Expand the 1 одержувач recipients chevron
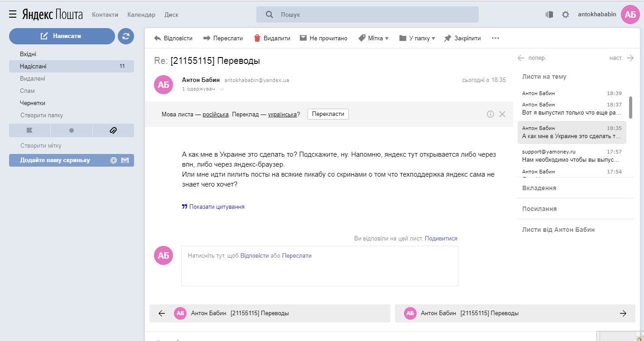Viewport: 644px width, 341px height. tap(221, 89)
